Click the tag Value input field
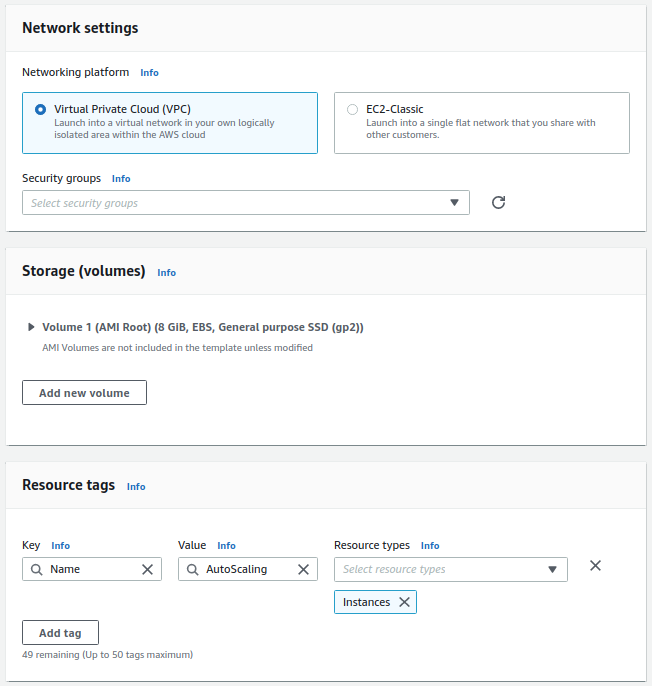 tap(248, 569)
